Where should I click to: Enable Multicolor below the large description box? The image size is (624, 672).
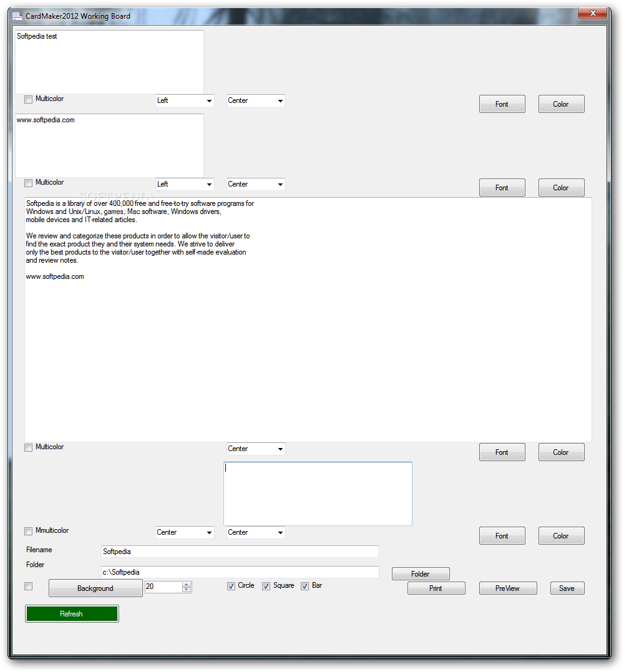(28, 447)
